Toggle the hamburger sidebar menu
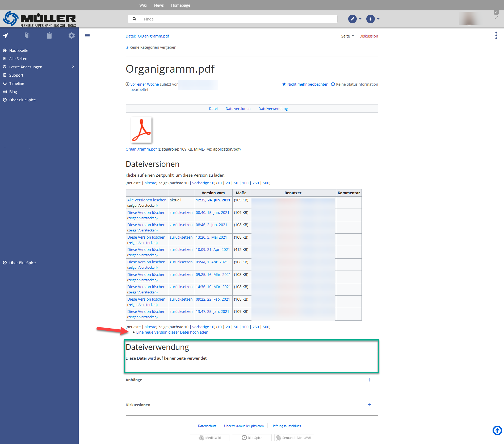 coord(87,36)
